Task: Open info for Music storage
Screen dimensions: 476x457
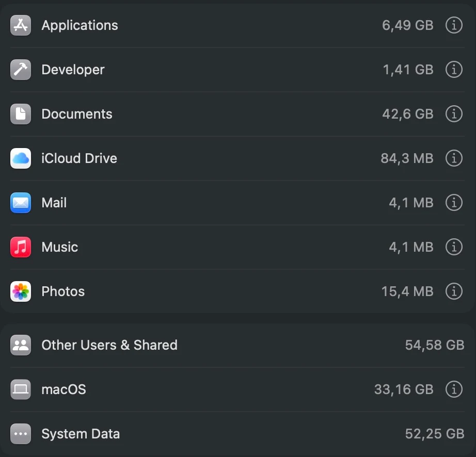Action: pyautogui.click(x=454, y=247)
